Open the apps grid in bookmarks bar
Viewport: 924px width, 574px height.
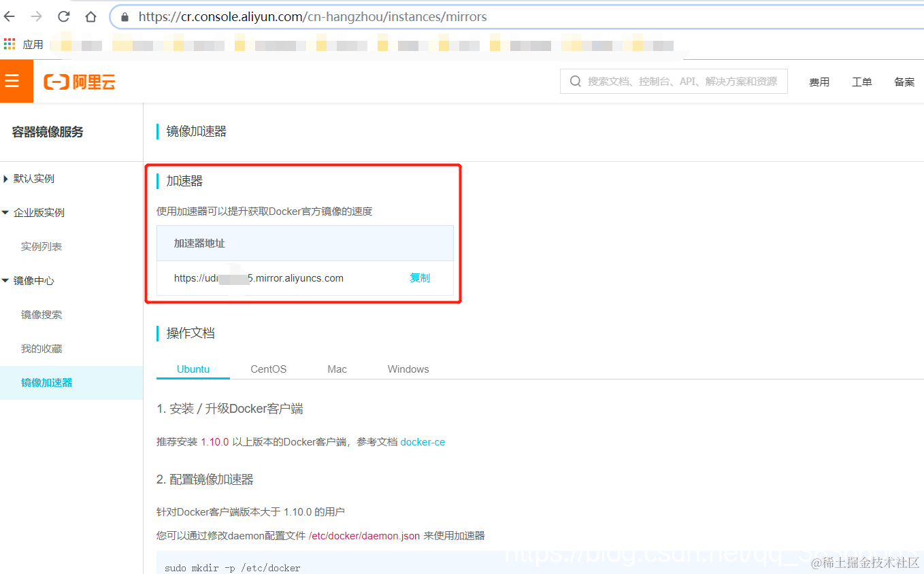click(10, 44)
